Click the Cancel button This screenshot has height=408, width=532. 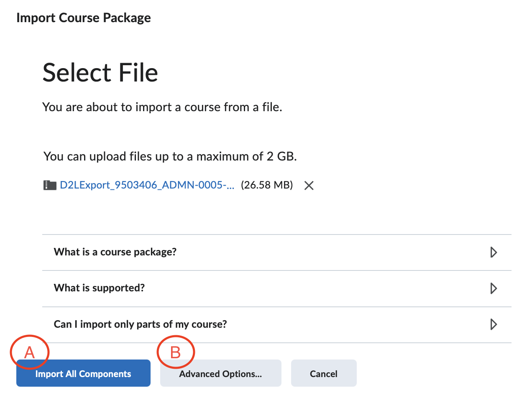[324, 373]
